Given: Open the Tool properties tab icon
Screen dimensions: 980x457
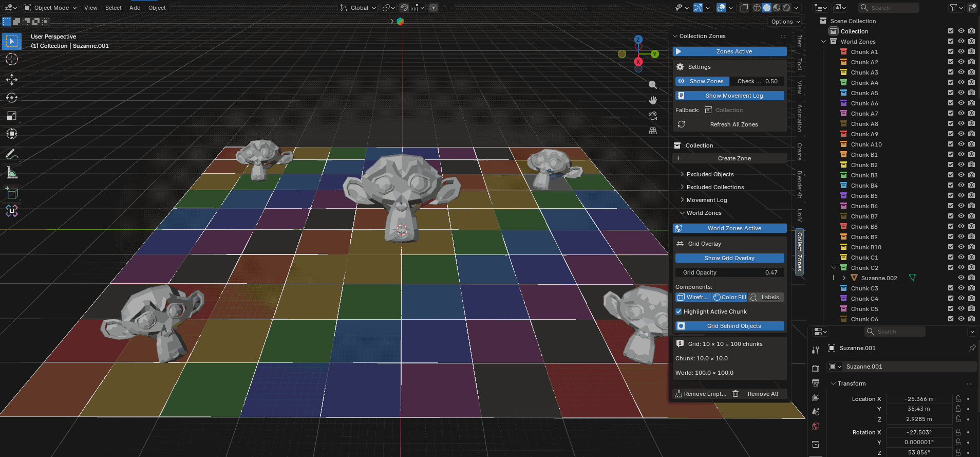Looking at the screenshot, I should click(816, 350).
